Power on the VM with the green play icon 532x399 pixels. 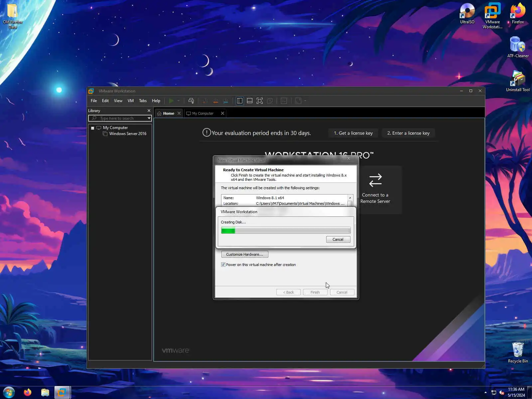171,101
